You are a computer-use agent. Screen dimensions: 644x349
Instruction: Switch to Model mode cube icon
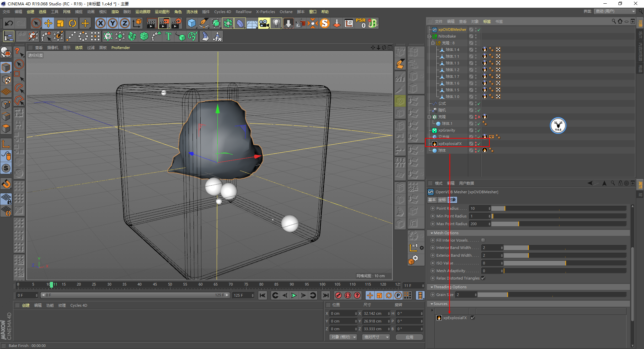coord(6,67)
